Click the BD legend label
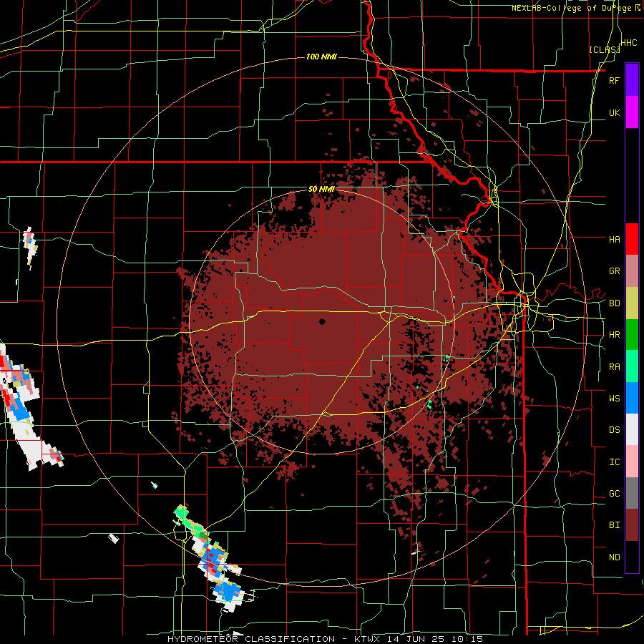The height and width of the screenshot is (644, 644). point(614,303)
